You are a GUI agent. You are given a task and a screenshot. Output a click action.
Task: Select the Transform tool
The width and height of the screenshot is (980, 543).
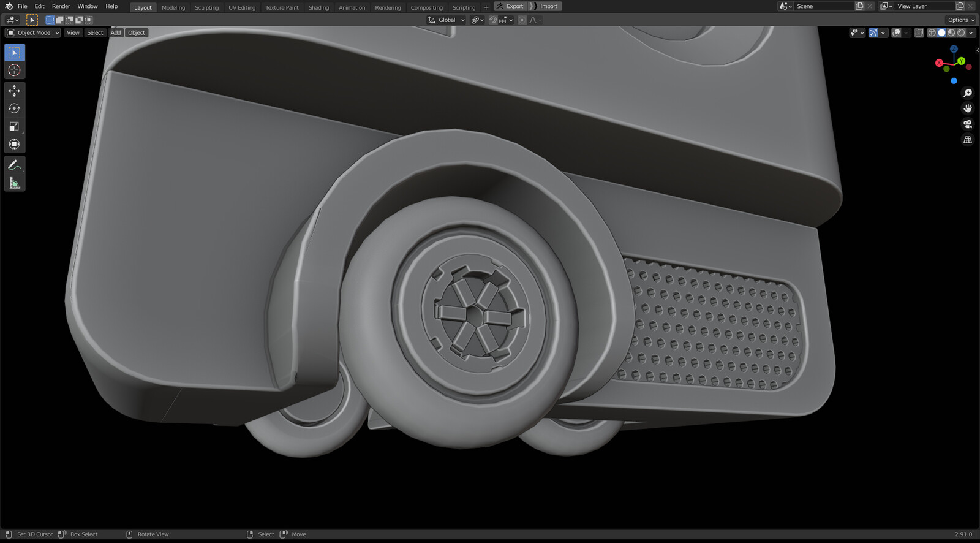15,144
